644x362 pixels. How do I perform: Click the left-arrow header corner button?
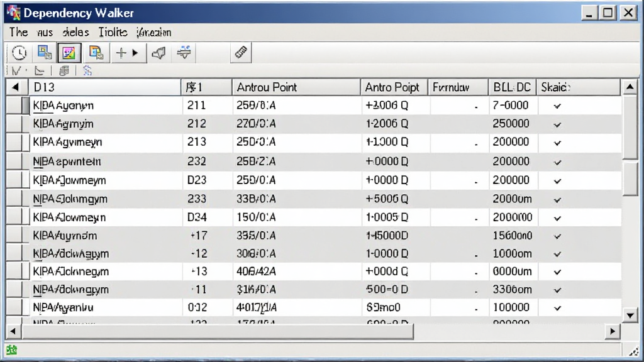tap(16, 87)
